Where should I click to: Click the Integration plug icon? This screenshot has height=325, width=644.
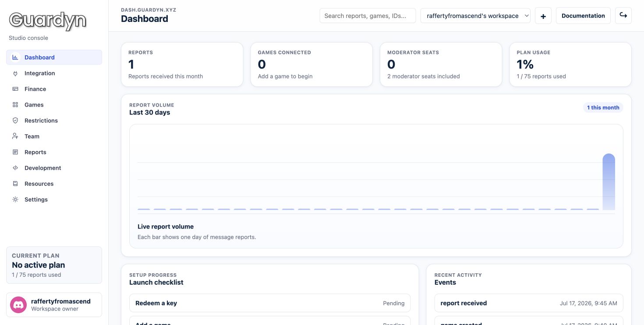coord(15,73)
